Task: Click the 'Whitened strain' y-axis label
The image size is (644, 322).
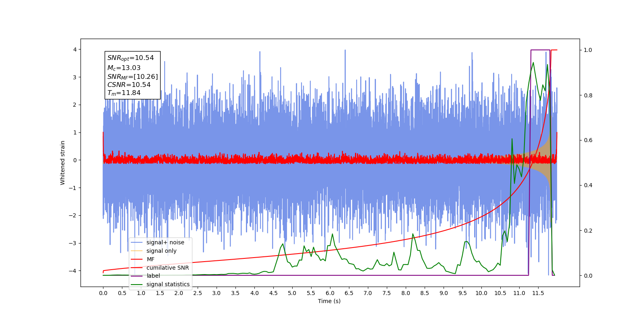Action: [x=63, y=163]
